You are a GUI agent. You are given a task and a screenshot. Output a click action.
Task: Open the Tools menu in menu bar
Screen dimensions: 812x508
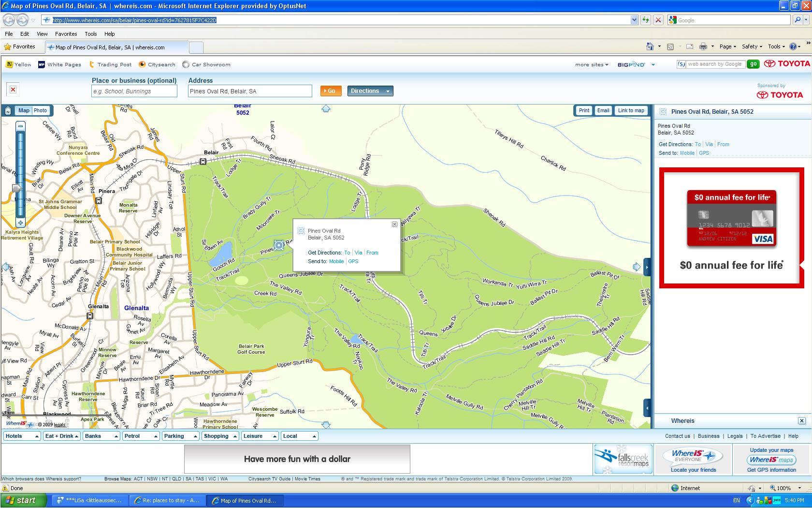pyautogui.click(x=90, y=34)
